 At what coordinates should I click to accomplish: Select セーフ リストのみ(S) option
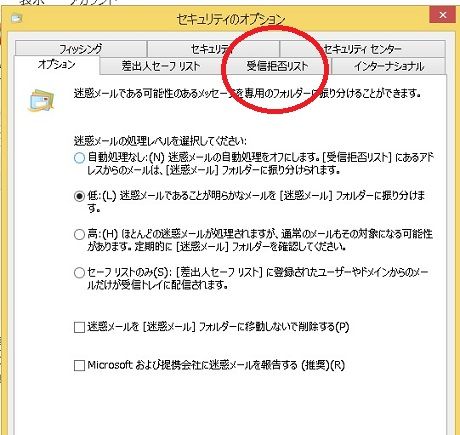pyautogui.click(x=79, y=273)
